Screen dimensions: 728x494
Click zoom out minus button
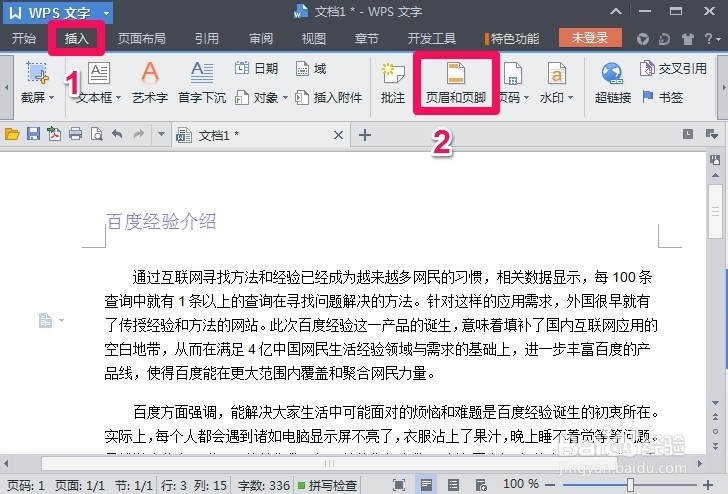(x=550, y=485)
